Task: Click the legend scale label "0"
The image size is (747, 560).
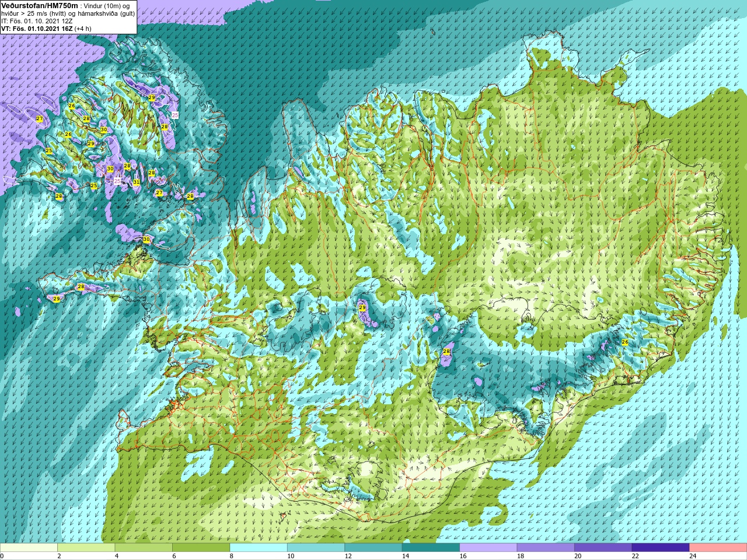Action: pos(2,556)
